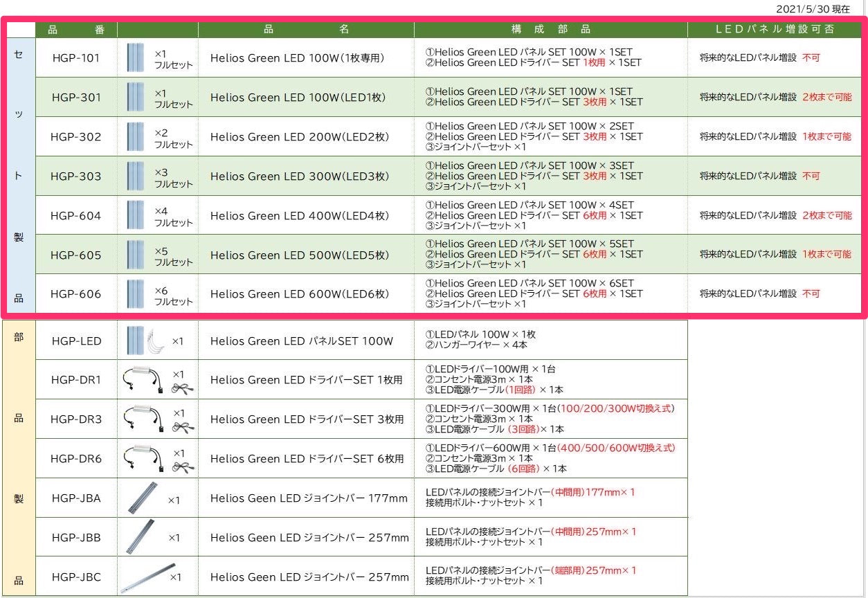
Task: Select product name Helios Green LED 500W(LED5枚)
Action: [300, 255]
